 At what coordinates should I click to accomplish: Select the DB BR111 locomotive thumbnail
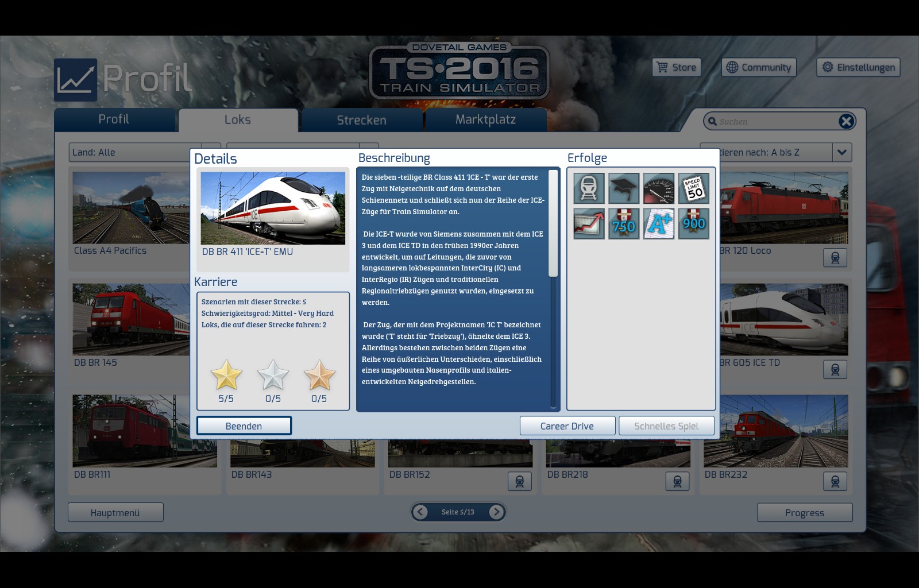[145, 431]
